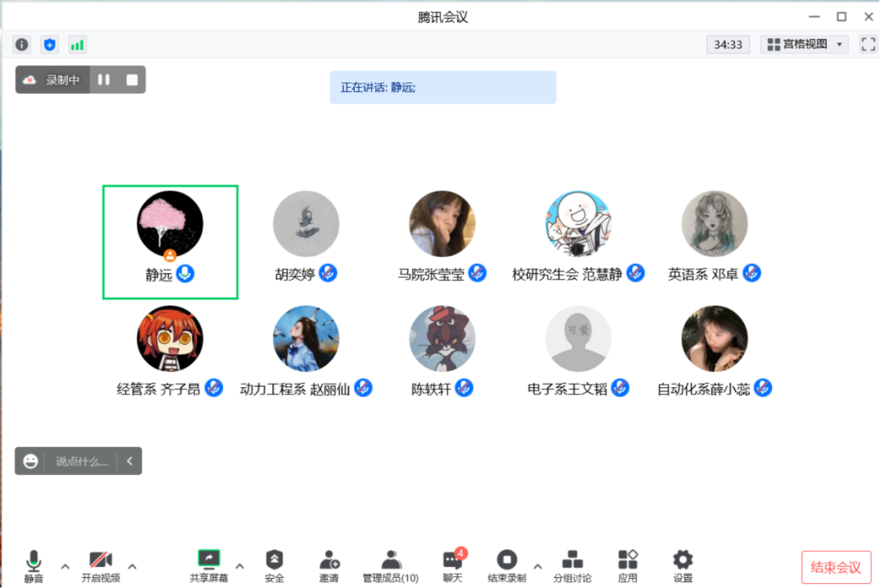Stop recording with the square button
Screen dimensions: 880x588
coord(132,79)
